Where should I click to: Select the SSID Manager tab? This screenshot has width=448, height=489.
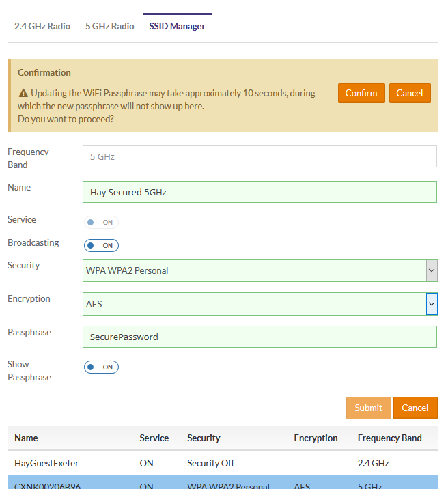point(177,27)
